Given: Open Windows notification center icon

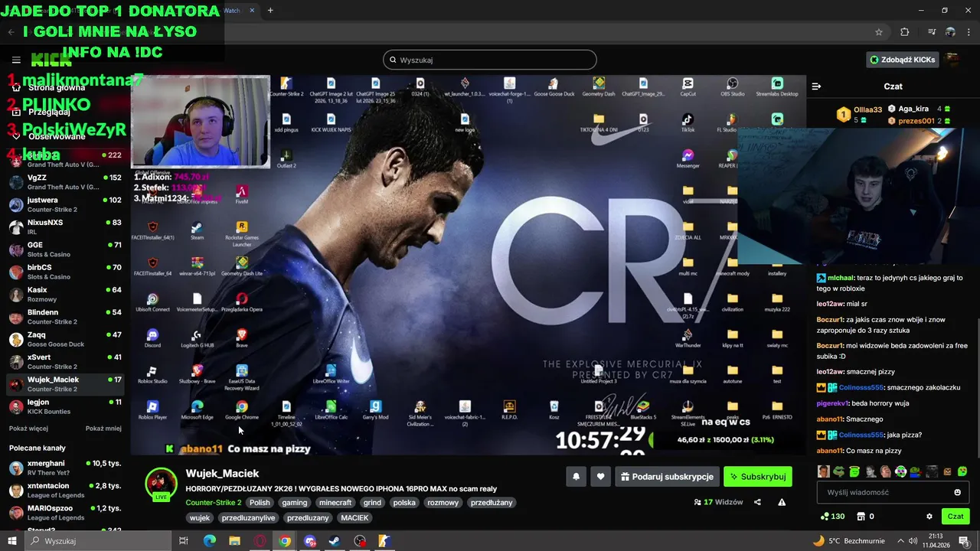Looking at the screenshot, I should (963, 541).
